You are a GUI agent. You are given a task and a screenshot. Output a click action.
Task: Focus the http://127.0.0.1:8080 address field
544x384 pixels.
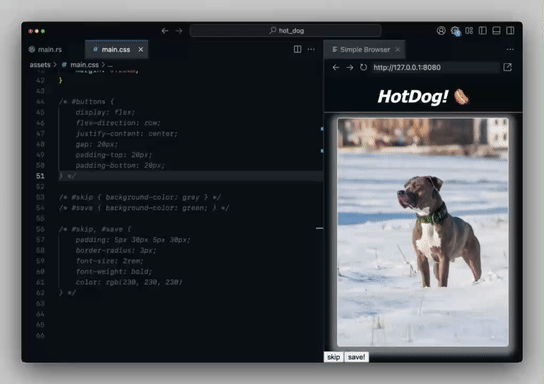click(435, 67)
